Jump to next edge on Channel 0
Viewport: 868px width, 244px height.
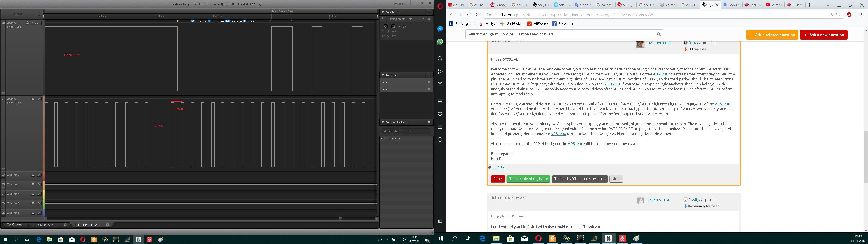pyautogui.click(x=40, y=23)
